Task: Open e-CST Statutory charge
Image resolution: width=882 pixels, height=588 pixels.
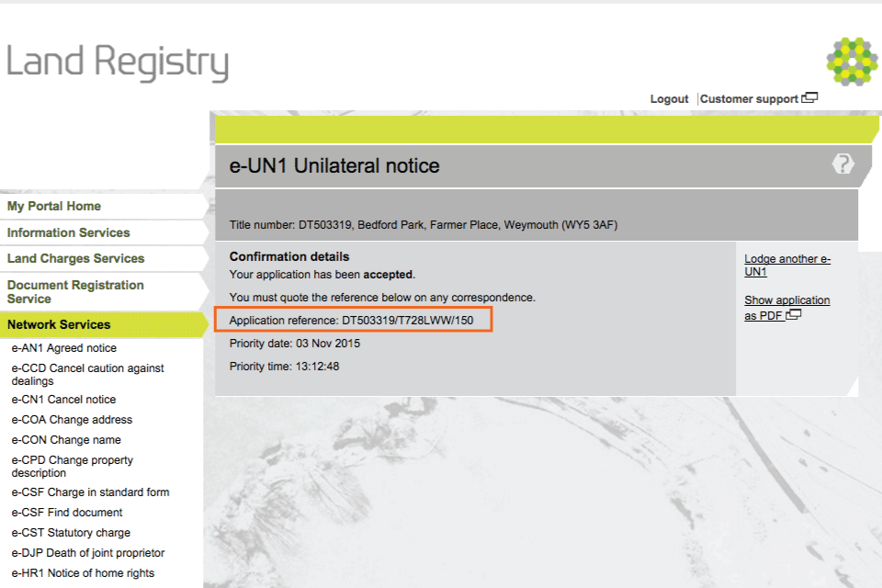Action: 71,533
